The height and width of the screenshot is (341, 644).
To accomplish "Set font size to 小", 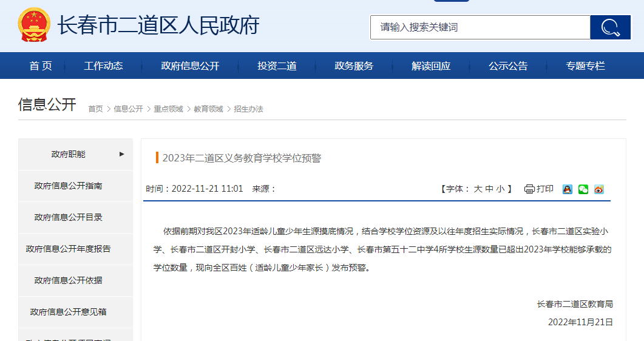I will coord(500,189).
